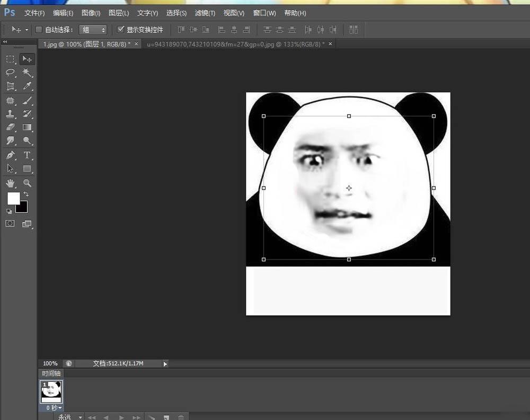
Task: Uncheck the 显示变换控件 checkbox
Action: pos(121,30)
